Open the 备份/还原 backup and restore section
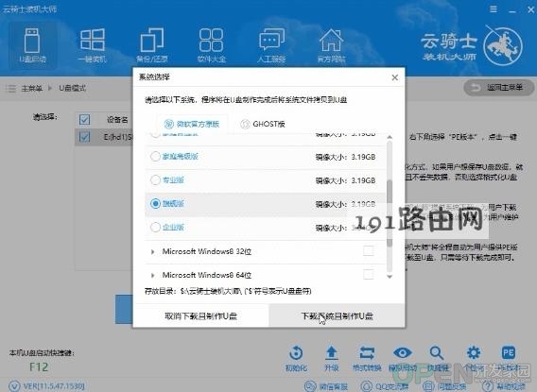The width and height of the screenshot is (537, 392). [151, 45]
